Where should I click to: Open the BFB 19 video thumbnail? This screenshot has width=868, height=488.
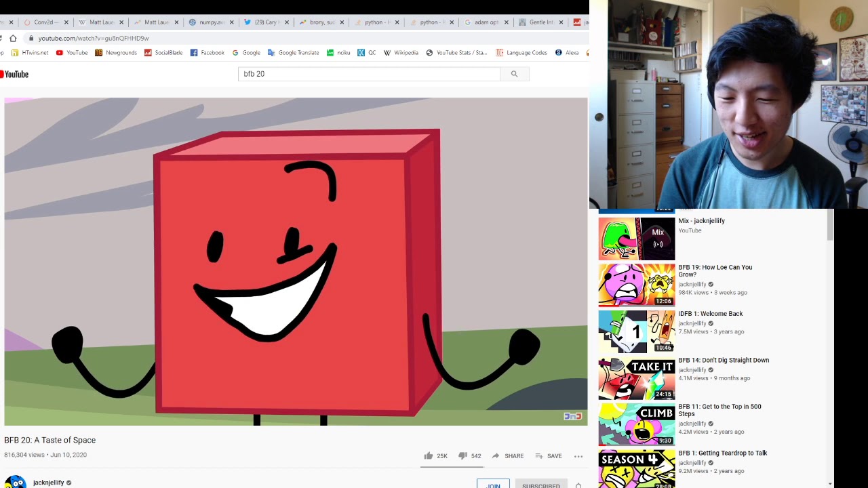tap(637, 285)
